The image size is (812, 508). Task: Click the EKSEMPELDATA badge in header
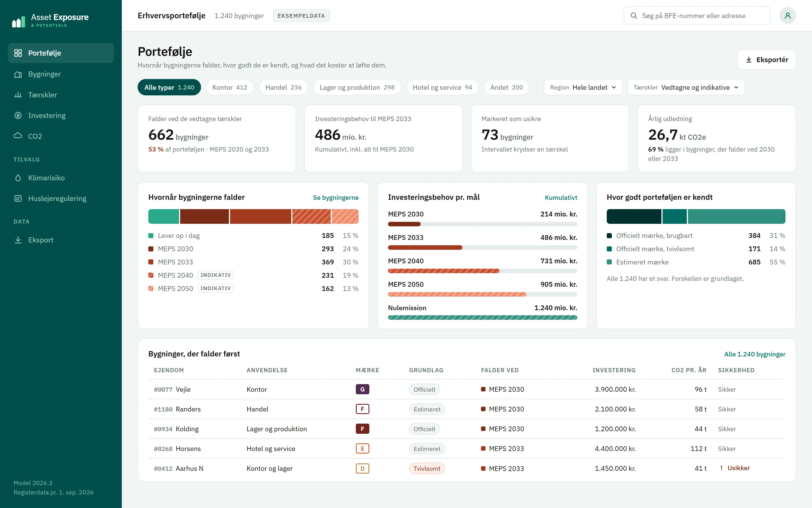[301, 16]
